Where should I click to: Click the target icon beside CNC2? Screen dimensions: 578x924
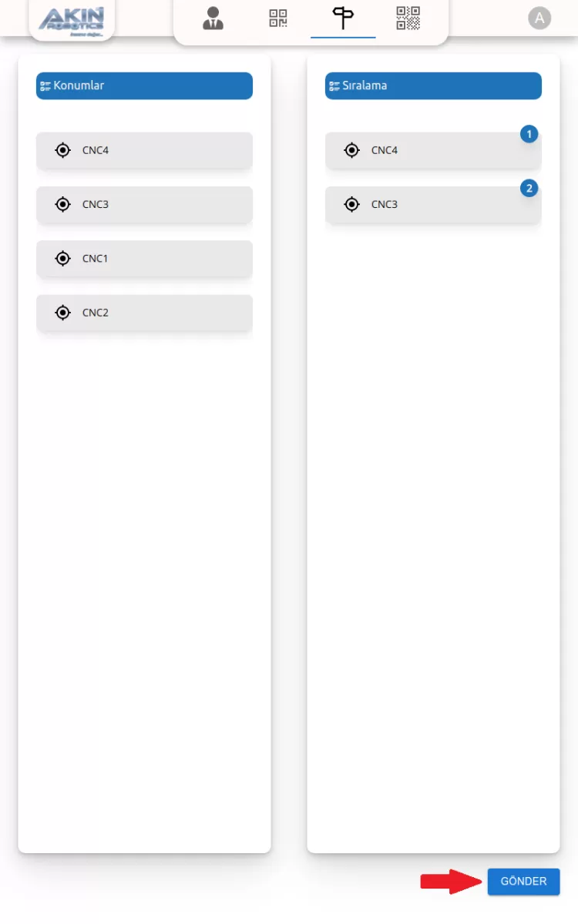(x=63, y=313)
